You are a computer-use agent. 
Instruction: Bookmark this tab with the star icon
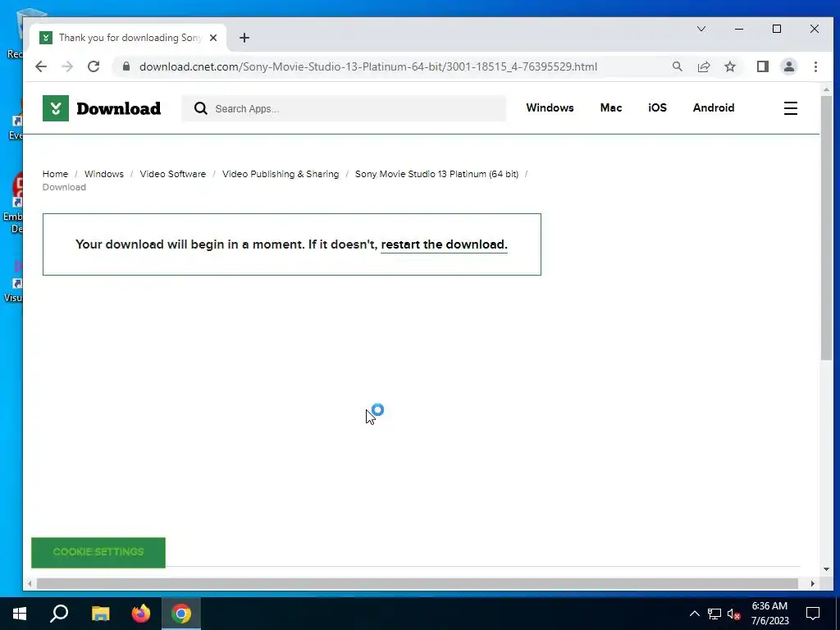point(729,66)
